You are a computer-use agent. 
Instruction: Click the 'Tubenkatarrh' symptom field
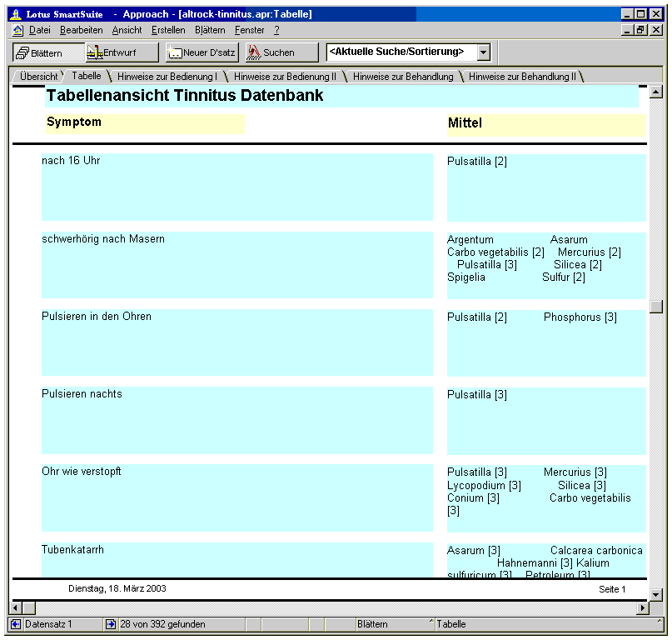(237, 560)
